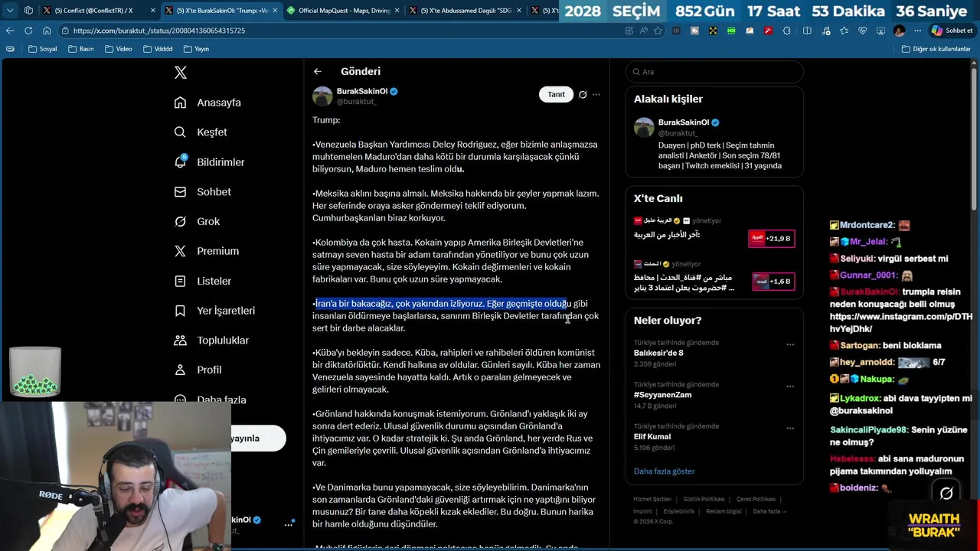Image resolution: width=980 pixels, height=551 pixels.
Task: Open Bildirimler notifications
Action: [x=209, y=162]
